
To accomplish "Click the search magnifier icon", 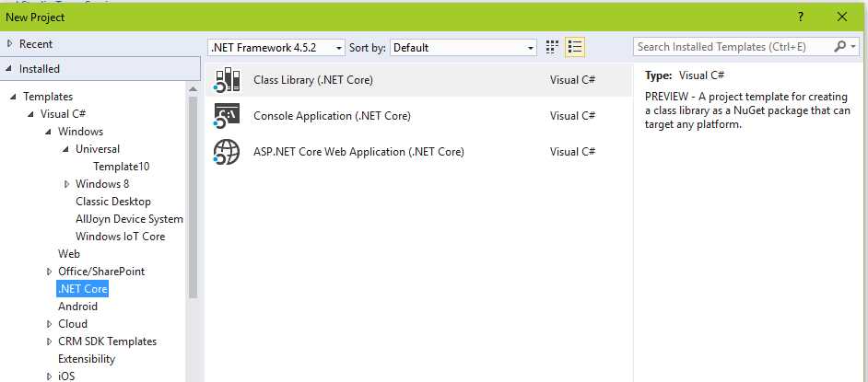I will pyautogui.click(x=839, y=47).
